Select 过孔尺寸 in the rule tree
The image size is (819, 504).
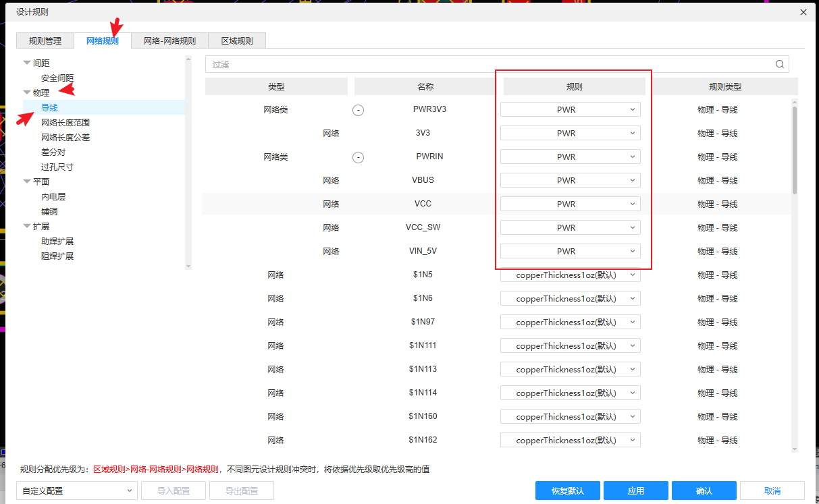(x=57, y=167)
